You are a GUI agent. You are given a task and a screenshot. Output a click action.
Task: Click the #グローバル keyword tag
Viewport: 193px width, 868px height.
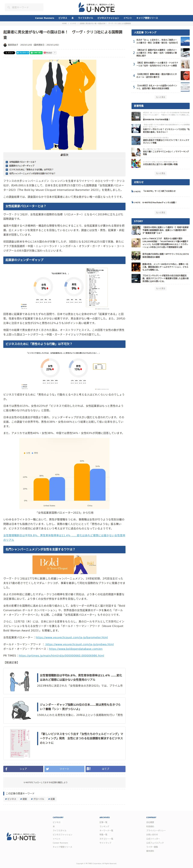(x=38, y=799)
